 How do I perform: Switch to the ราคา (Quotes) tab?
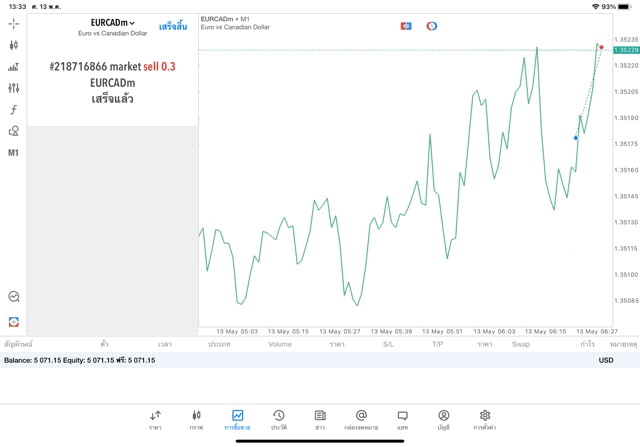click(155, 419)
